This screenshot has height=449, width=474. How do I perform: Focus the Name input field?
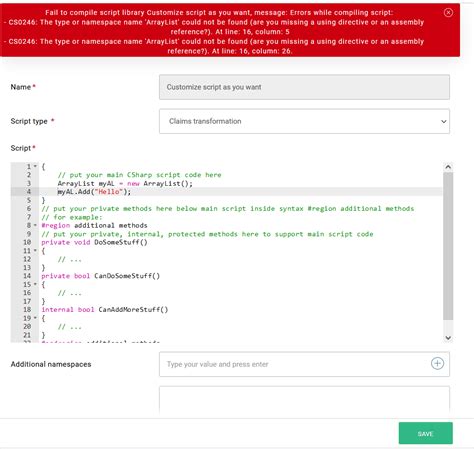tap(304, 87)
